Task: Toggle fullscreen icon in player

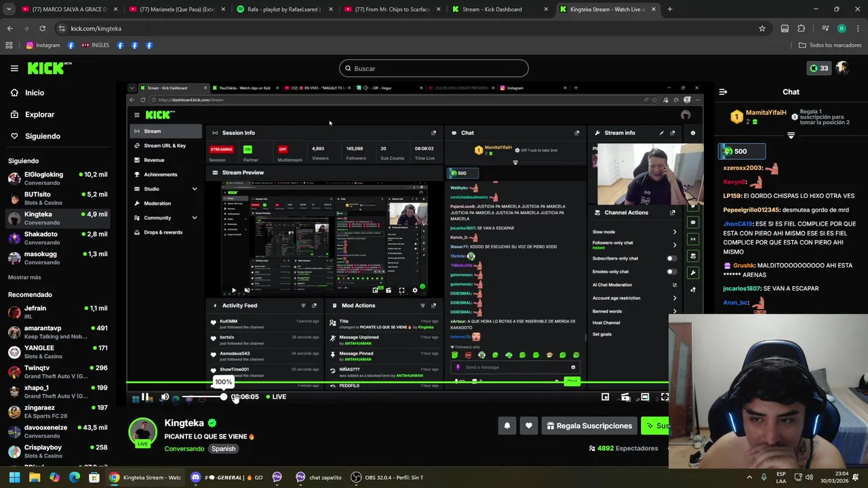Action: click(x=665, y=397)
